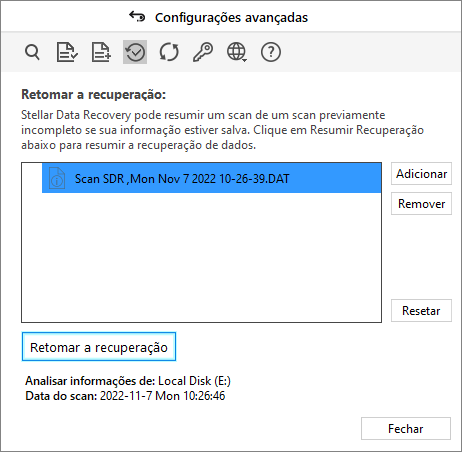Select the Scan SDR Mon Nov 7 2022 entry
This screenshot has width=462, height=452.
(212, 178)
